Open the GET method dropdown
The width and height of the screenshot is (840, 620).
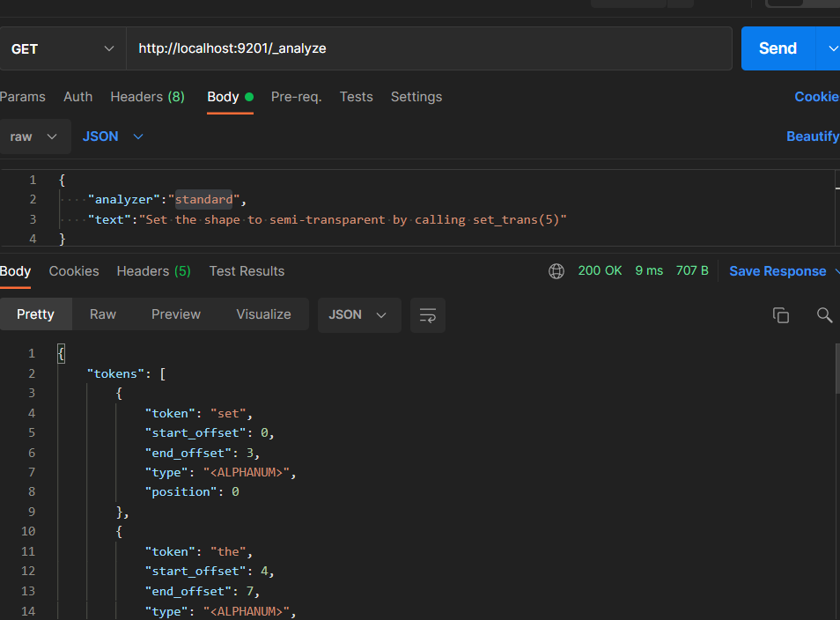point(63,48)
